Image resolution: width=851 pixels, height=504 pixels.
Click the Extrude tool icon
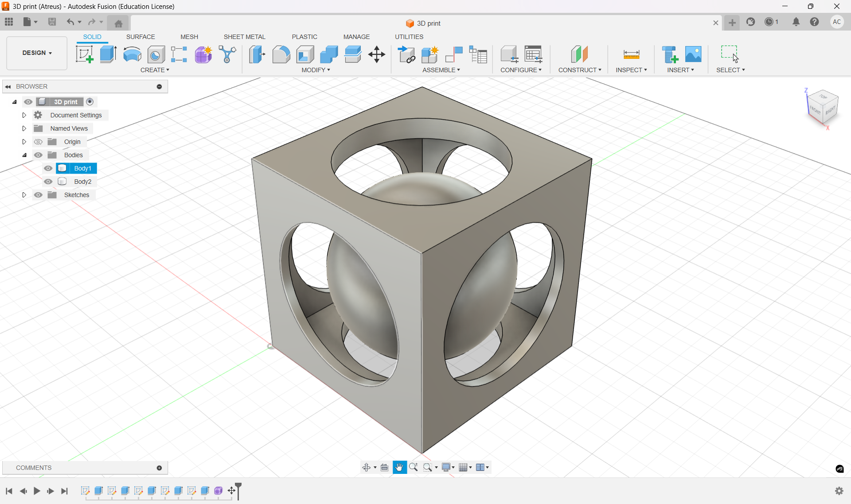[x=108, y=54]
